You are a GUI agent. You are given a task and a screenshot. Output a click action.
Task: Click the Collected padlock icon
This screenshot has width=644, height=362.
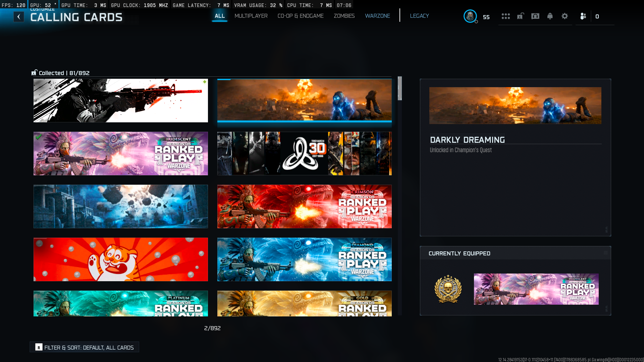[34, 73]
